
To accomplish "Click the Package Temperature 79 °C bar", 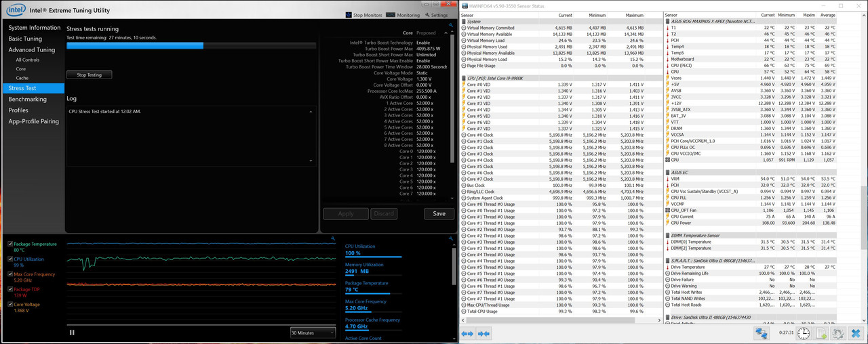I will click(373, 294).
